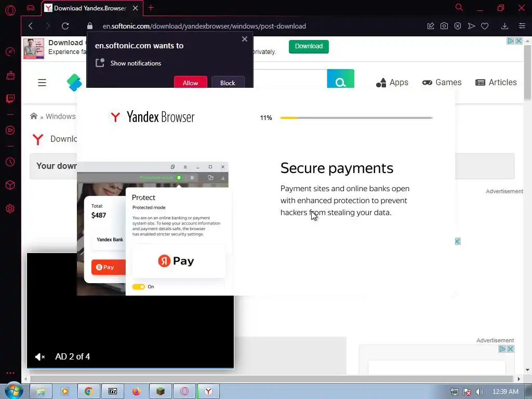
Task: Open the Articles section
Action: 496,83
